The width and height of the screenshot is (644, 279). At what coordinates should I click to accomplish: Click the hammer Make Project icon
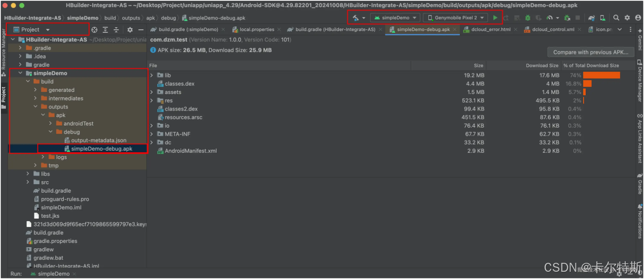tap(356, 18)
